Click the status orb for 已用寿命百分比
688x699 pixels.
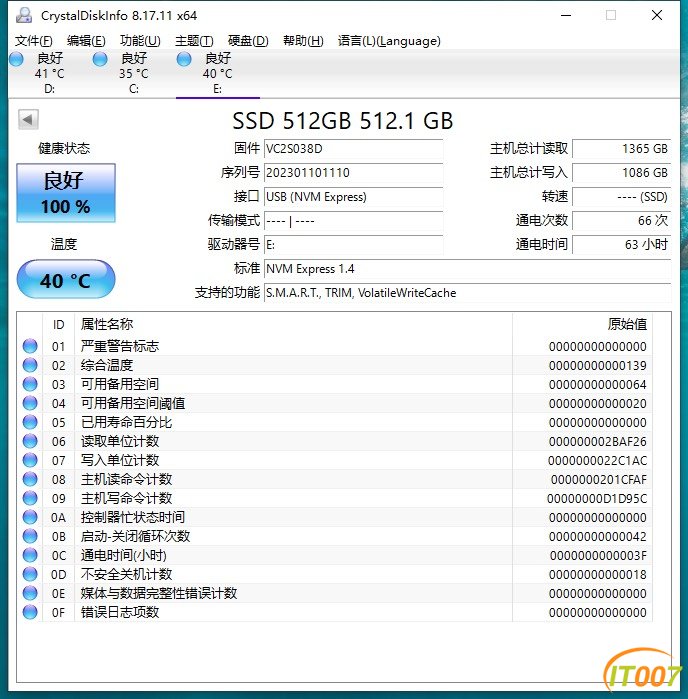pyautogui.click(x=30, y=422)
